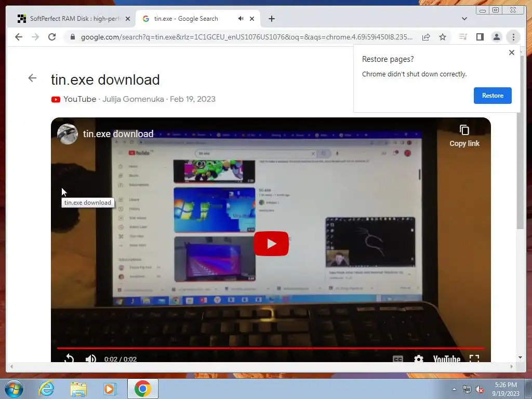The width and height of the screenshot is (532, 399).
Task: Click the lock icon in address bar
Action: pos(72,37)
